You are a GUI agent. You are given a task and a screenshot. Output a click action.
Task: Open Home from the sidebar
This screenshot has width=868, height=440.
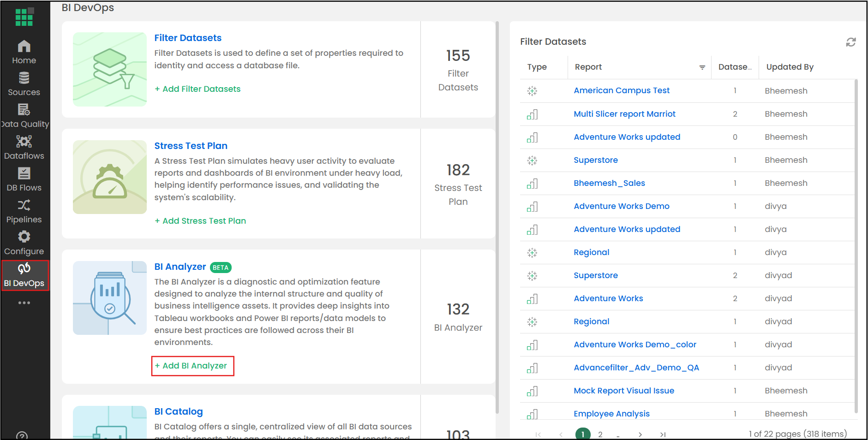(24, 52)
